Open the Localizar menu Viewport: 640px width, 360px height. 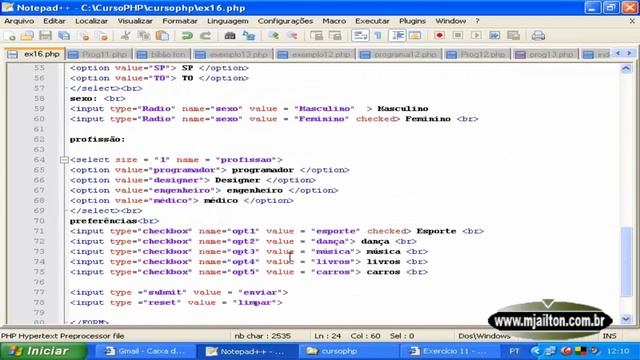point(91,21)
